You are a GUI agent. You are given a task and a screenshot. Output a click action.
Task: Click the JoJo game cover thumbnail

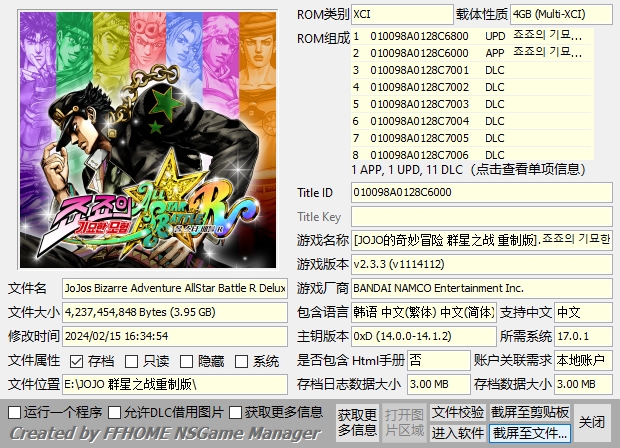(x=148, y=140)
